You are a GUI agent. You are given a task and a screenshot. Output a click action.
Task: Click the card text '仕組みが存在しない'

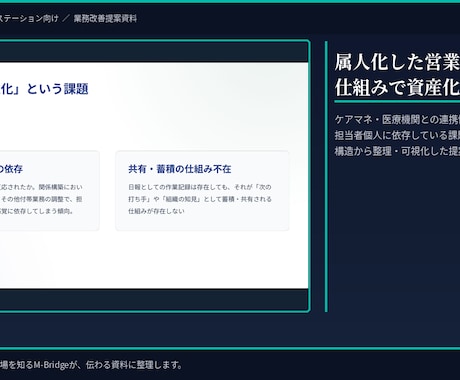[x=156, y=211]
